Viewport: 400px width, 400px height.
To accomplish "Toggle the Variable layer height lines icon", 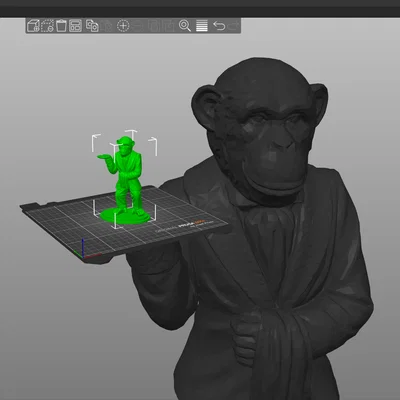I will (202, 26).
